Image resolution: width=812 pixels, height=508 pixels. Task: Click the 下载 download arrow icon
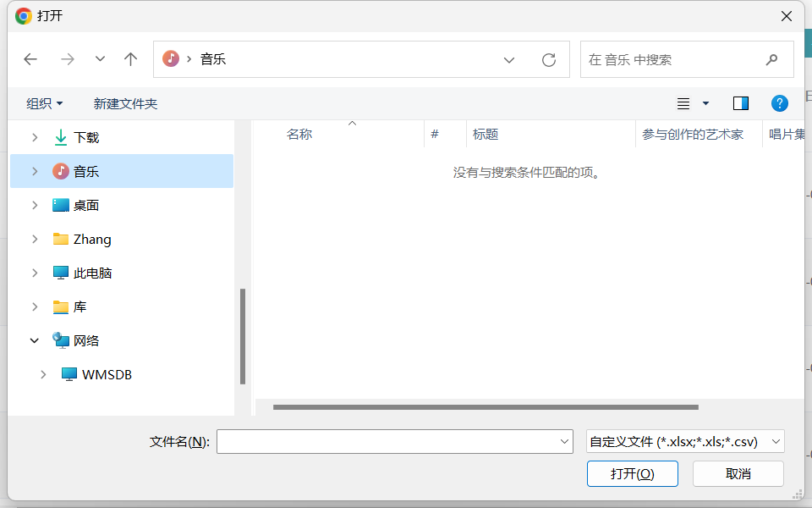coord(61,137)
